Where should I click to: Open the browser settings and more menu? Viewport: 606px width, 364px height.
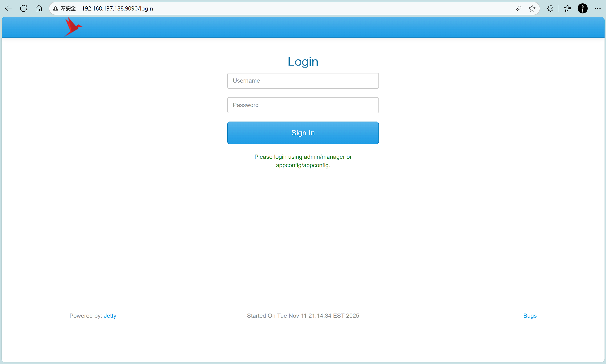coord(598,9)
